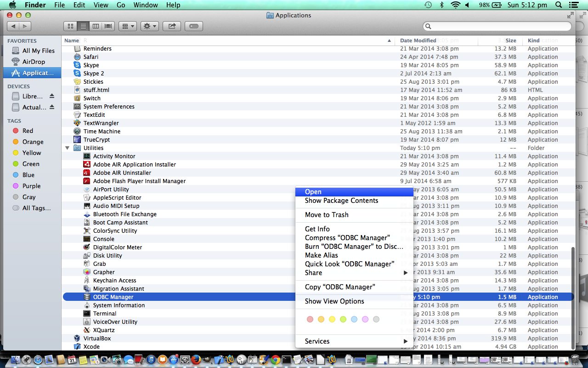Click the Bluetooth File Exchange icon
This screenshot has width=588, height=368.
[87, 214]
